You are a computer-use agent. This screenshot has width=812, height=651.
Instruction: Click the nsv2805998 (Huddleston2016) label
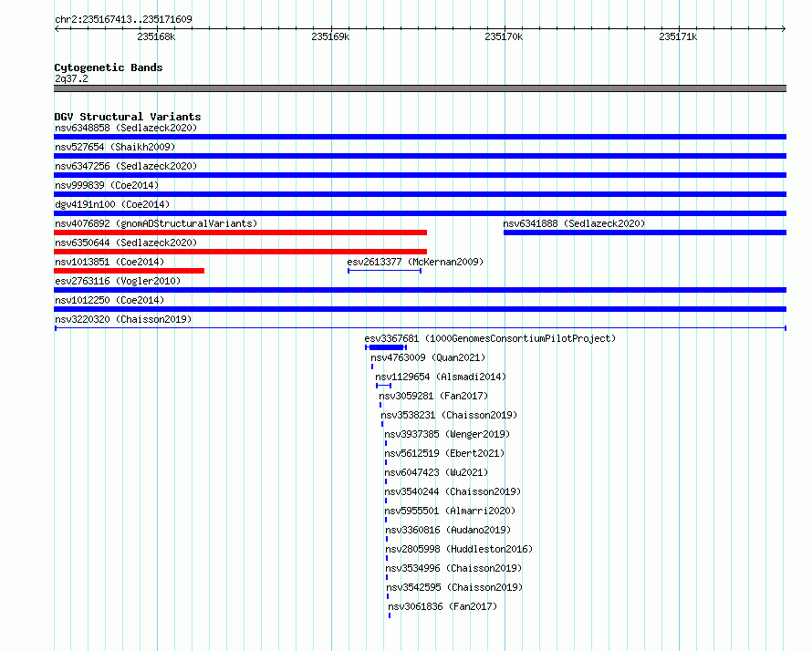tap(459, 549)
